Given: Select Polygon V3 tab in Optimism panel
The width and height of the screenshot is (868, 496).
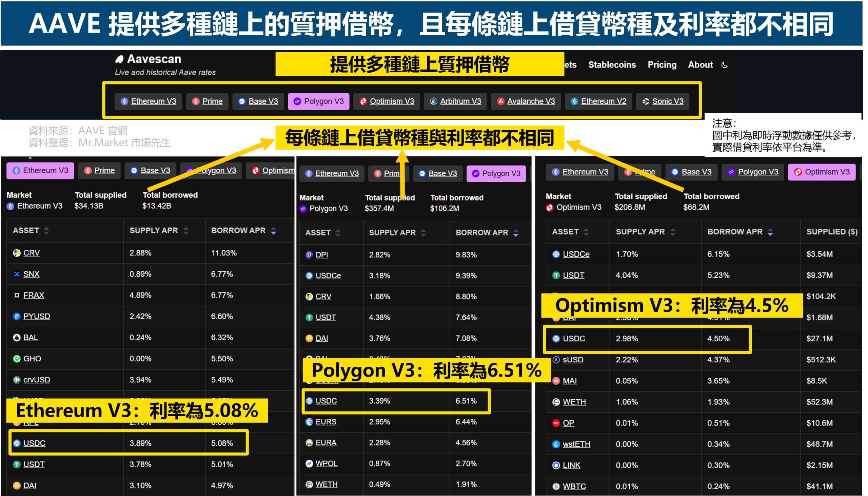Looking at the screenshot, I should tap(752, 172).
